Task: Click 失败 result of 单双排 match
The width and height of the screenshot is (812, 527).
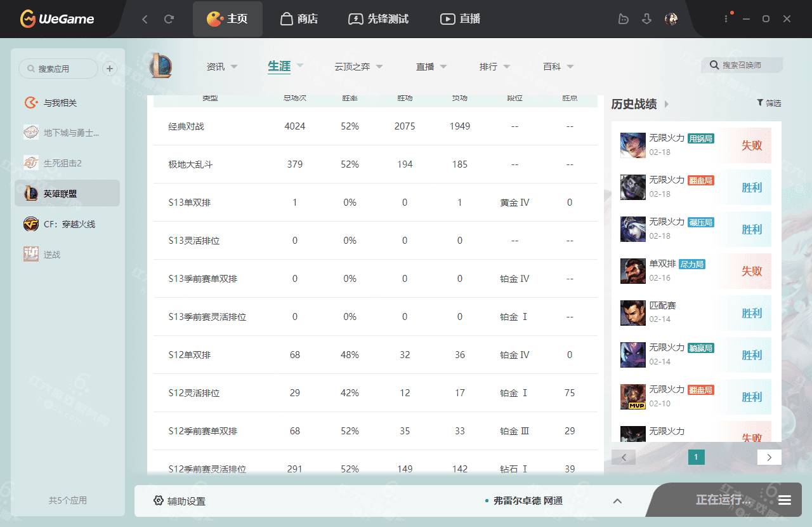Action: (x=752, y=271)
